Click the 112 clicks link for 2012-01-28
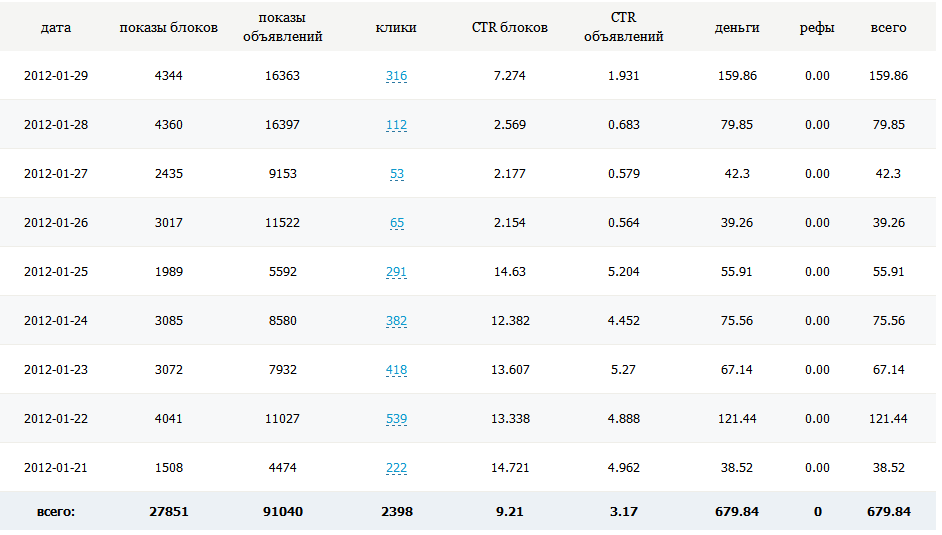 pyautogui.click(x=396, y=125)
